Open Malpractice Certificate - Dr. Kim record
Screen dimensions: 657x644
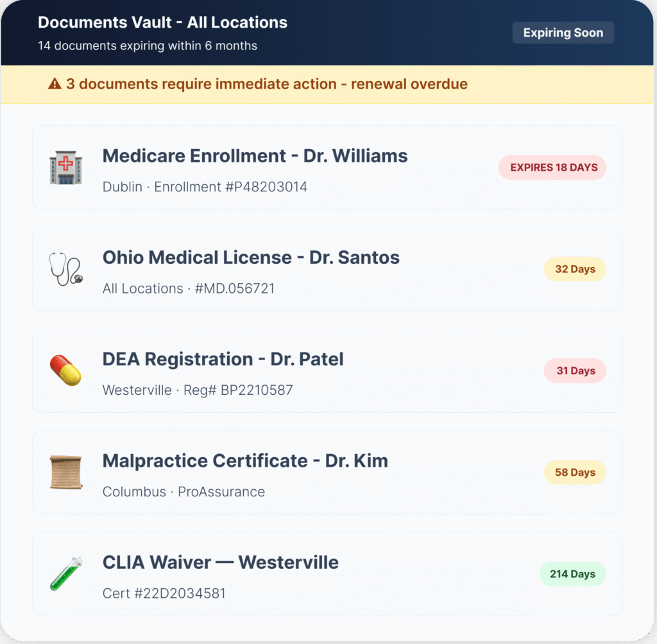[x=245, y=461]
